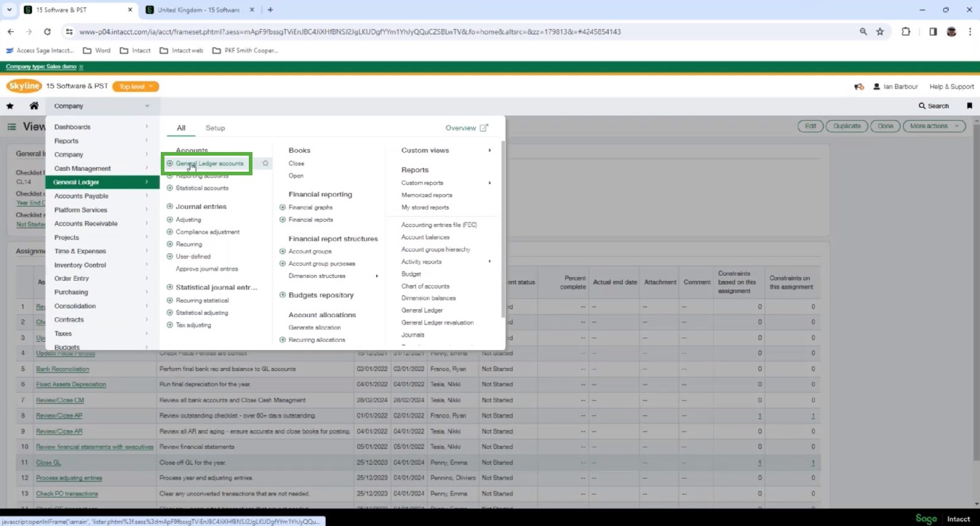Switch to the Setup tab
The height and width of the screenshot is (526, 980).
click(215, 127)
